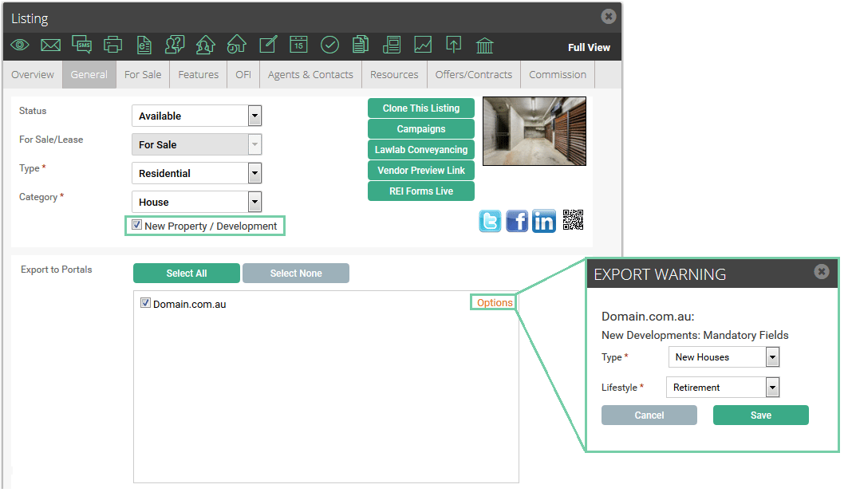
Task: Share listing via Twitter icon
Action: tap(490, 221)
